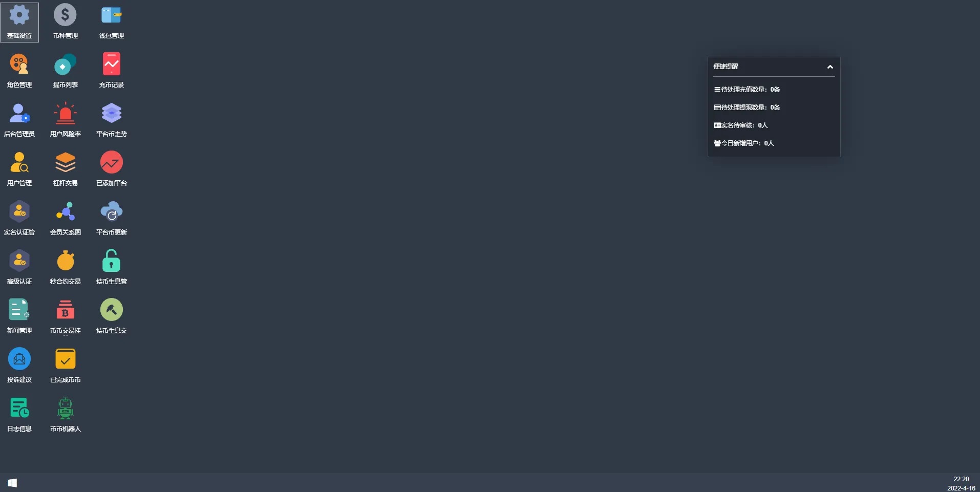Open 持币生息管 padlock icon

pos(111,261)
